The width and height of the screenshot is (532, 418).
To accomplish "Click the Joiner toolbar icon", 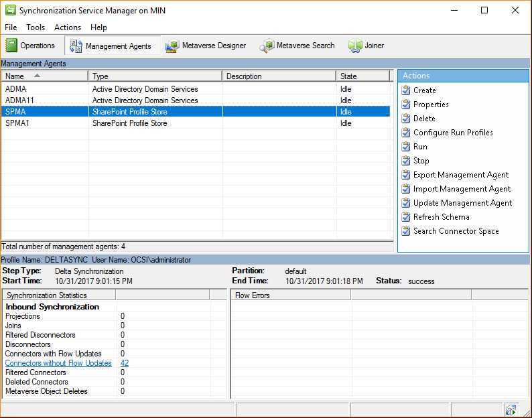I will click(x=355, y=46).
